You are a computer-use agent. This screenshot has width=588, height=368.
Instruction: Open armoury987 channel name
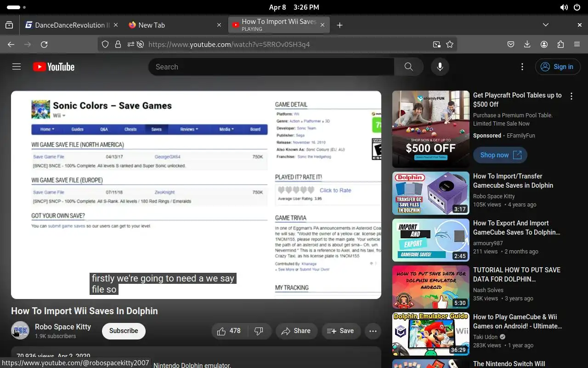pos(488,243)
